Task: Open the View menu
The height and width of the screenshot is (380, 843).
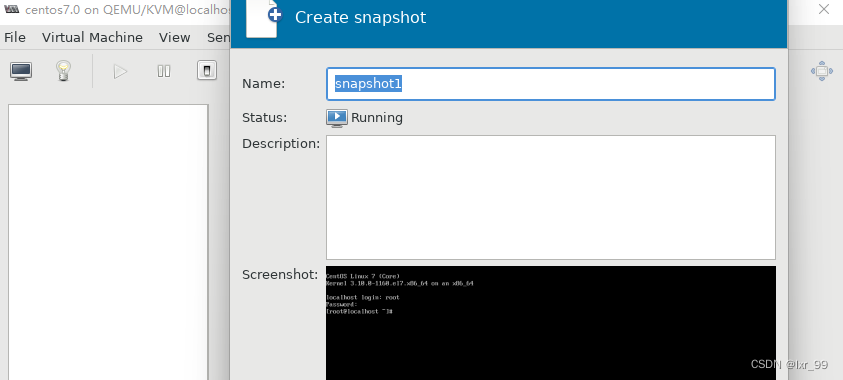Action: [175, 38]
